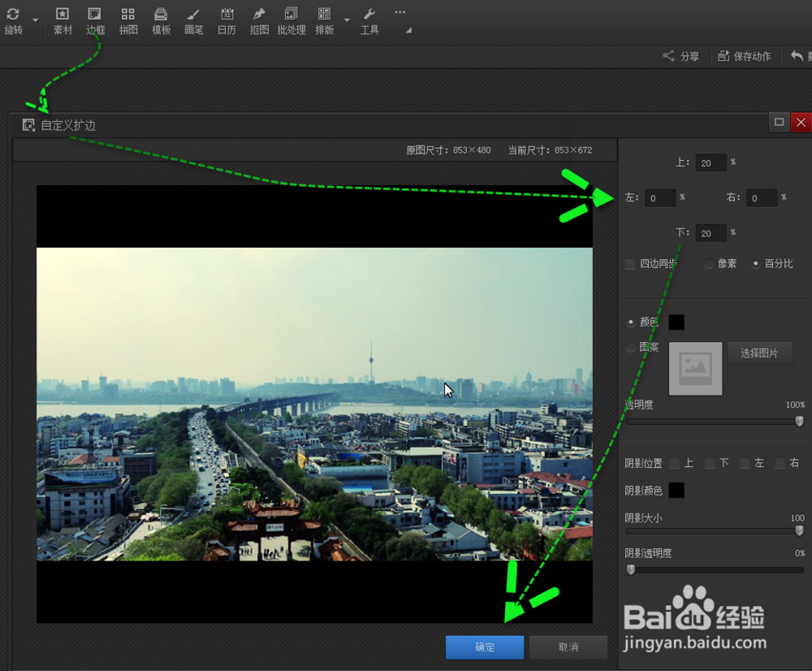Click the 保存动作 save action button
The width and height of the screenshot is (812, 671).
[744, 56]
